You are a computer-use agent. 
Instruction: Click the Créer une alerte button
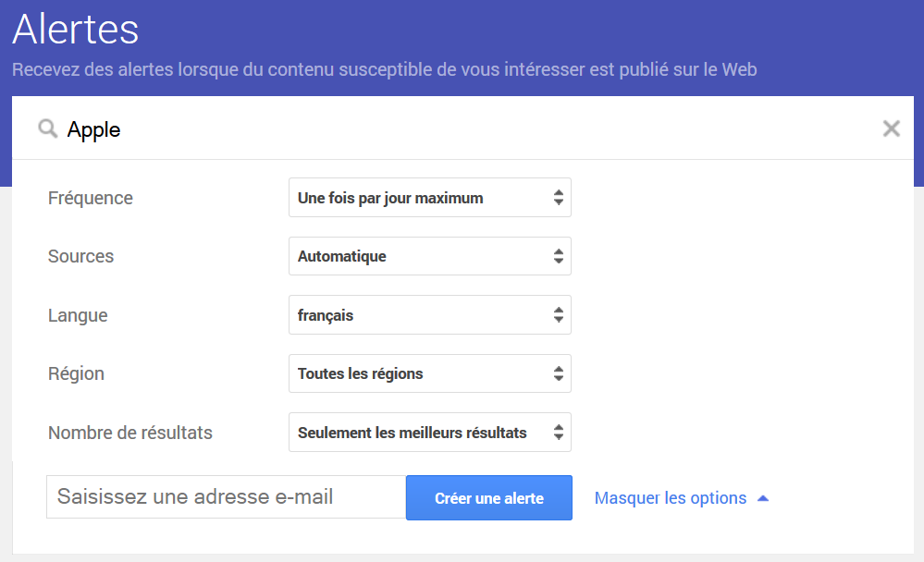point(489,498)
